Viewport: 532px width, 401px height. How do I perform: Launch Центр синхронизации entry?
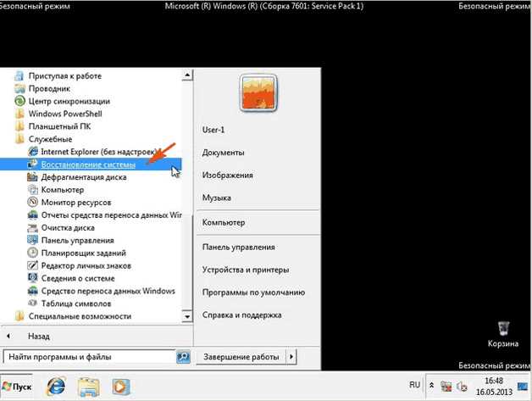tap(69, 101)
